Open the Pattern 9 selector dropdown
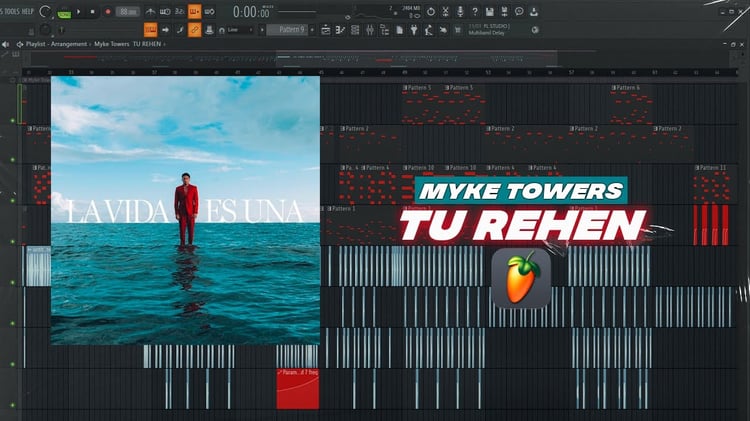The width and height of the screenshot is (750, 421). click(291, 30)
